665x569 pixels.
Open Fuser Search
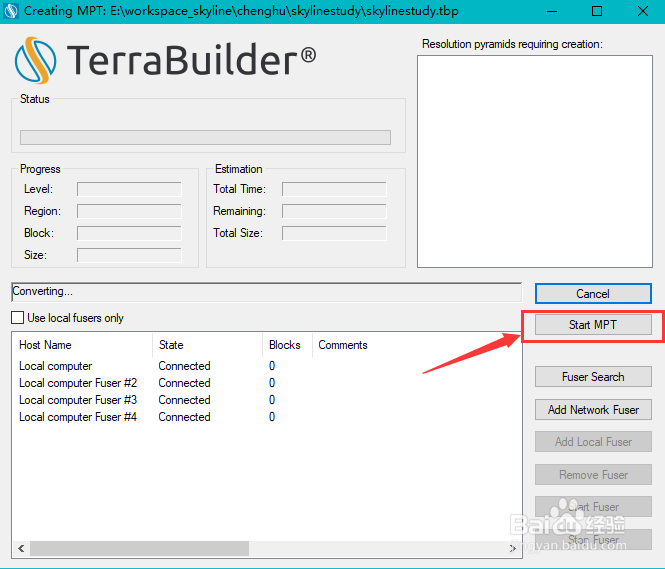coord(593,377)
